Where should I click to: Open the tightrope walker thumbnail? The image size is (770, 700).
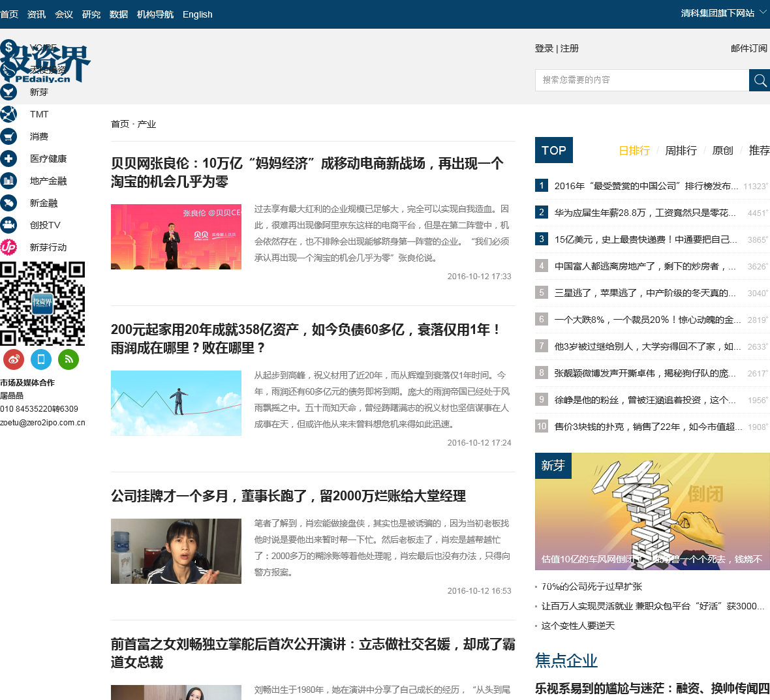[176, 403]
